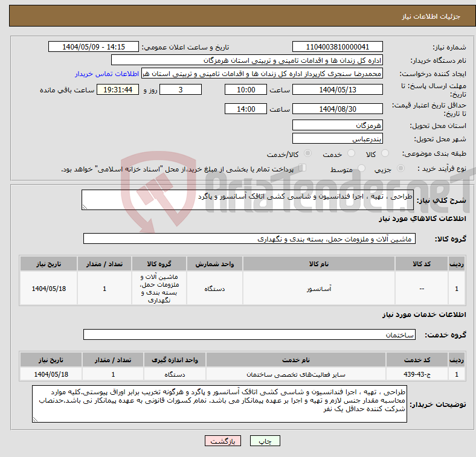Viewport: 476px width, 457px height.
Task: Click the remaining time 19:31:44 field
Action: [118, 89]
